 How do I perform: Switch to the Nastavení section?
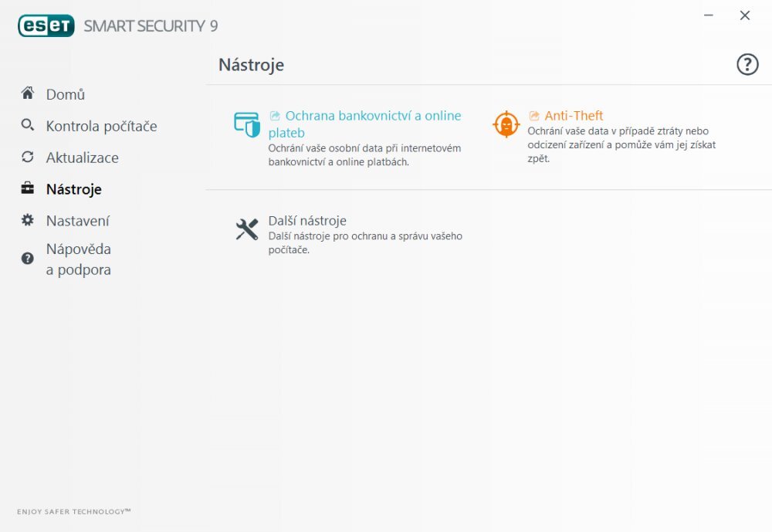coord(77,220)
